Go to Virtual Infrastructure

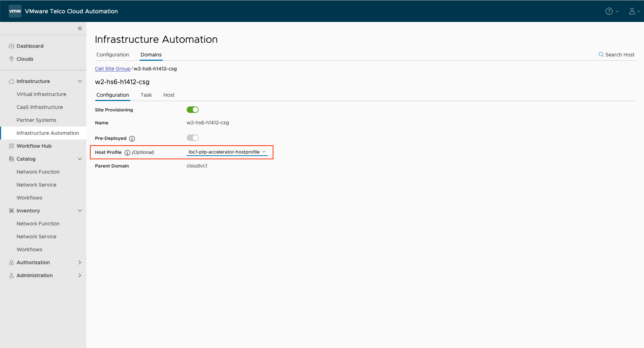point(41,94)
